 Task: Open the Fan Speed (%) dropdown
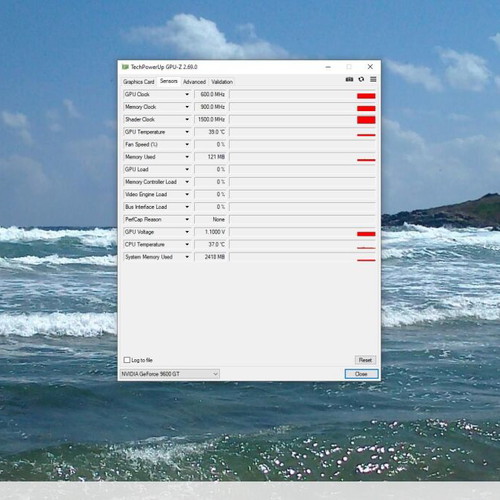coord(157,145)
